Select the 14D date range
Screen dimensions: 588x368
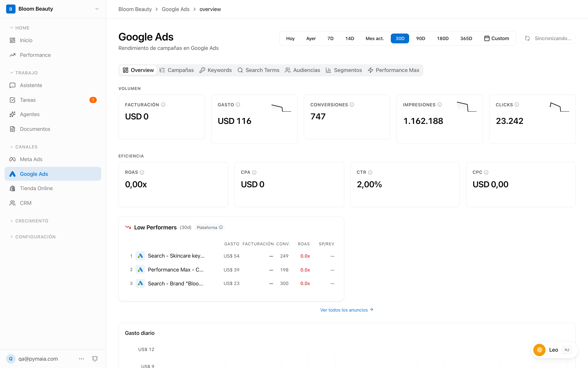tap(350, 38)
